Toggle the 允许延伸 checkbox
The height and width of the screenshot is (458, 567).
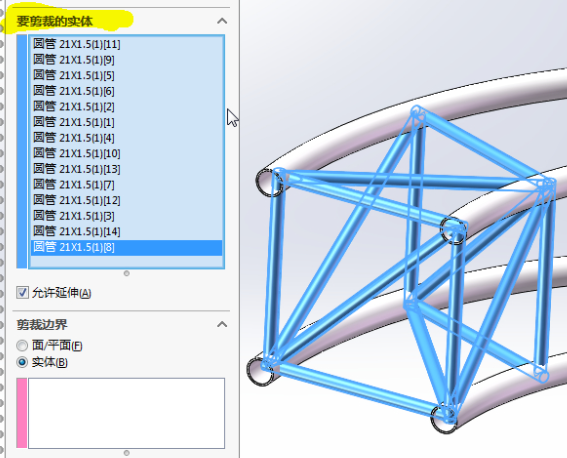tap(22, 292)
